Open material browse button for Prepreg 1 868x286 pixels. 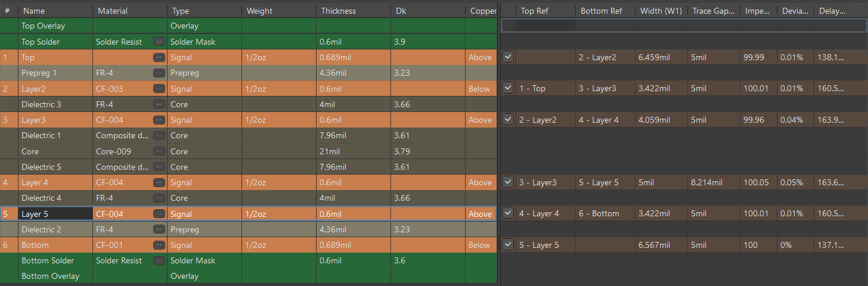pyautogui.click(x=159, y=73)
